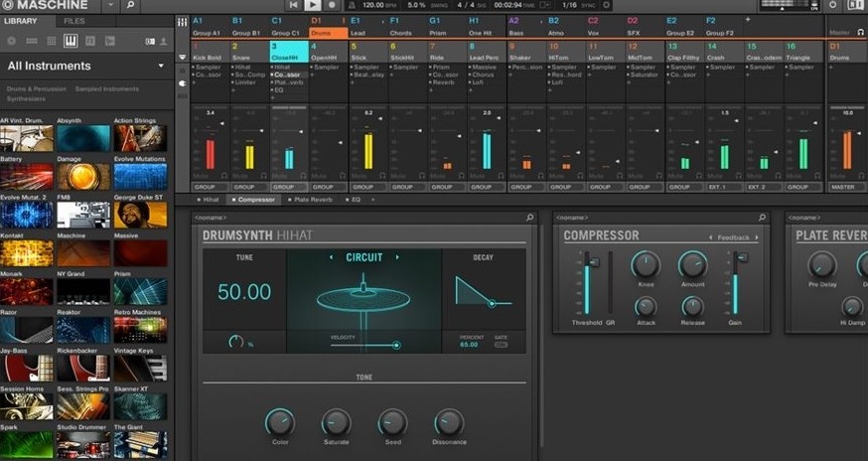This screenshot has width=868, height=461.
Task: Click the import icon in Library
Action: [x=163, y=42]
